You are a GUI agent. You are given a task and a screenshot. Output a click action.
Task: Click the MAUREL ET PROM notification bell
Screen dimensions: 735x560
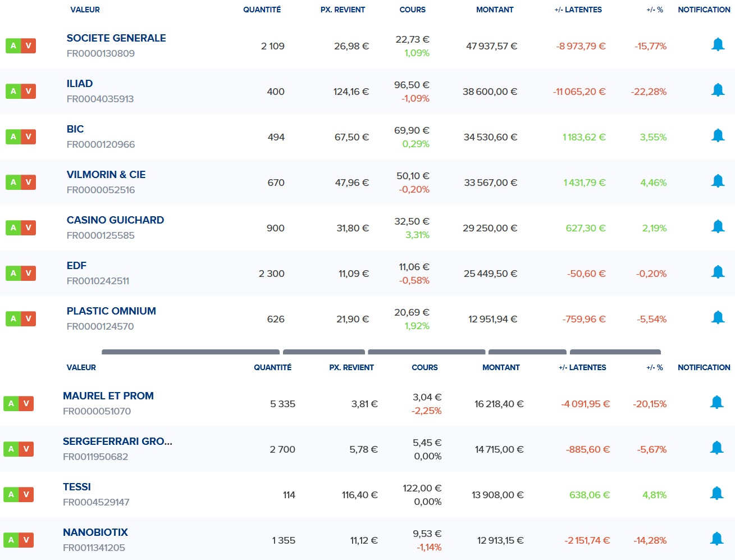pyautogui.click(x=716, y=402)
